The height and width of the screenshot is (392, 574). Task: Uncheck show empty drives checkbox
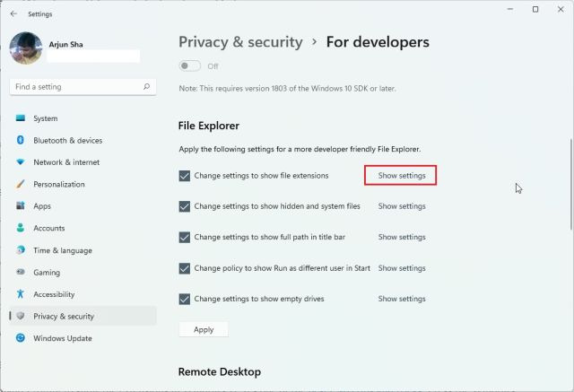click(185, 299)
